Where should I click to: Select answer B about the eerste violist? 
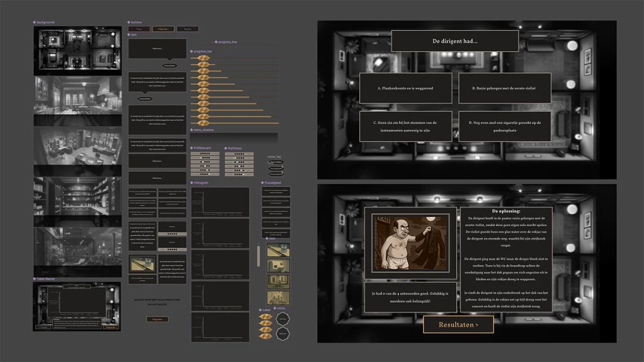pyautogui.click(x=504, y=88)
